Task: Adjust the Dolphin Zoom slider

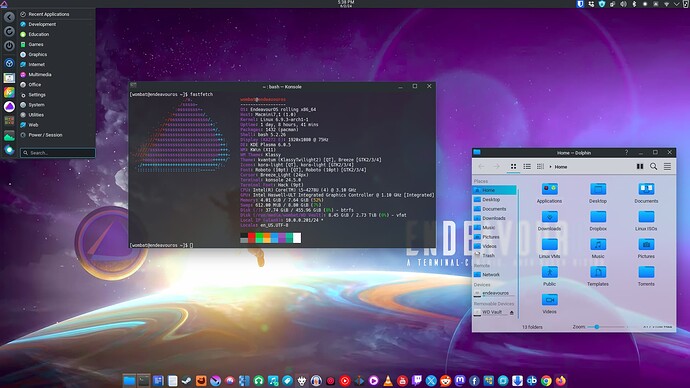Action: 607,327
